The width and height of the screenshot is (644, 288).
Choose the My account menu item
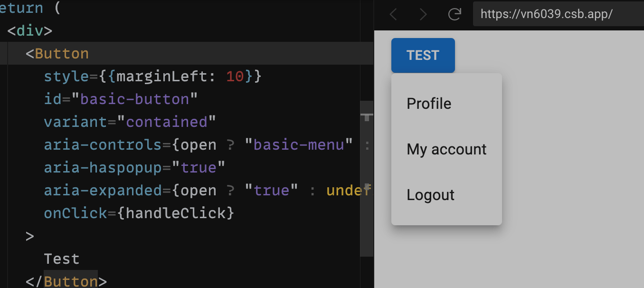tap(446, 149)
